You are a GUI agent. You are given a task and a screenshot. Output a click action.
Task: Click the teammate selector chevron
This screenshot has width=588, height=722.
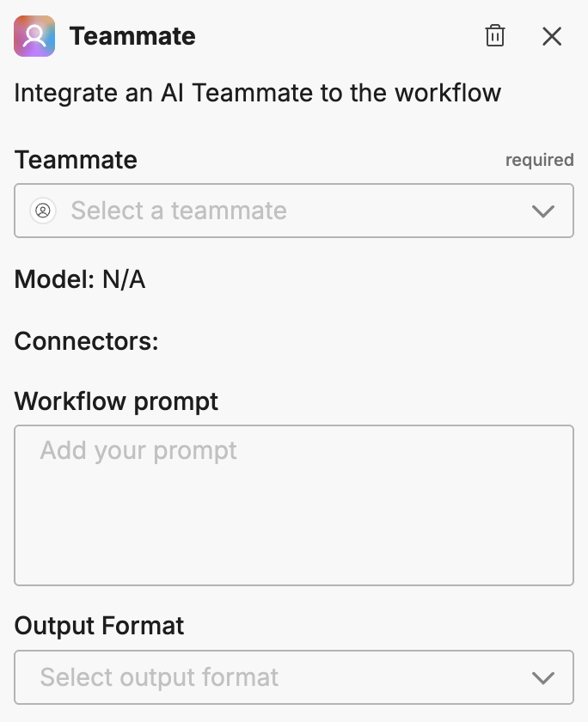point(542,210)
